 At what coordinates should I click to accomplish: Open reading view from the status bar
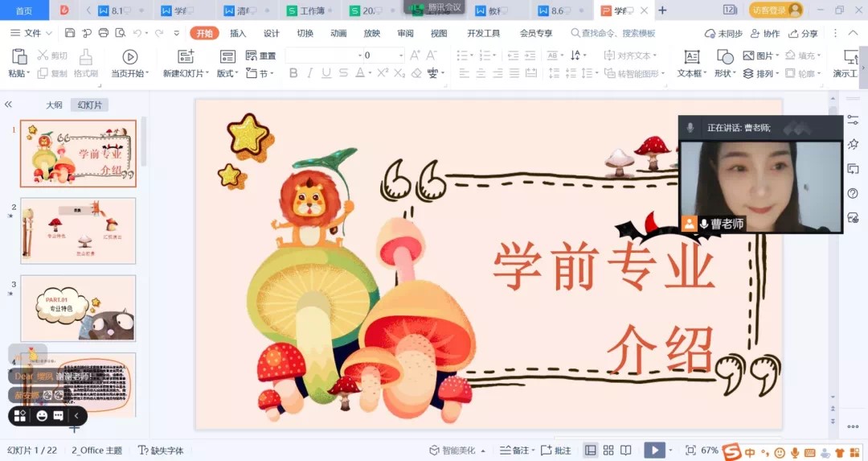tap(626, 451)
